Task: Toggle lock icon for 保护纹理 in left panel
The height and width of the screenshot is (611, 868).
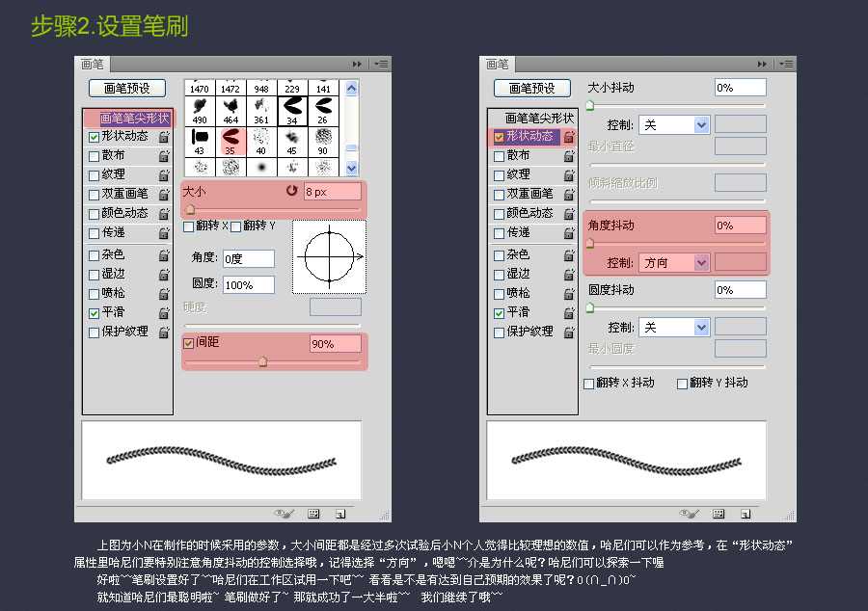Action: [x=164, y=332]
